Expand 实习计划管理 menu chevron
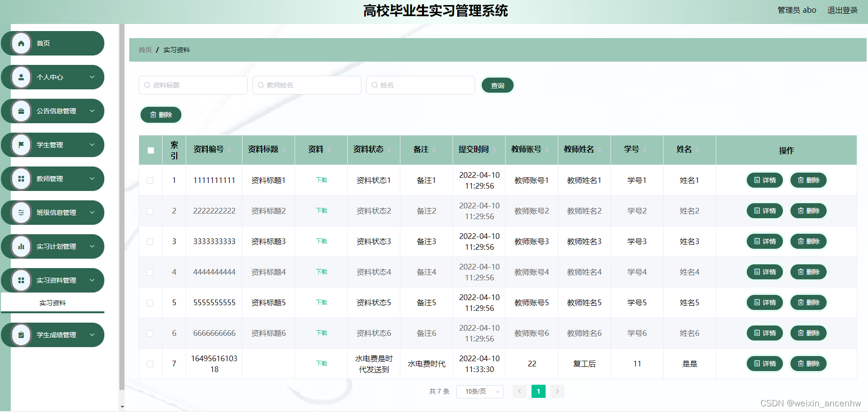The width and height of the screenshot is (868, 412). [92, 246]
